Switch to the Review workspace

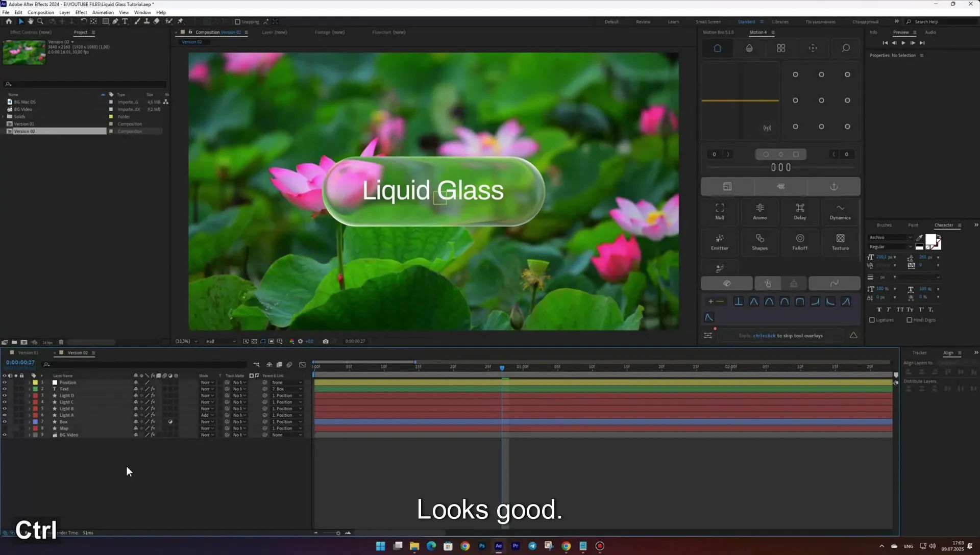pos(643,22)
